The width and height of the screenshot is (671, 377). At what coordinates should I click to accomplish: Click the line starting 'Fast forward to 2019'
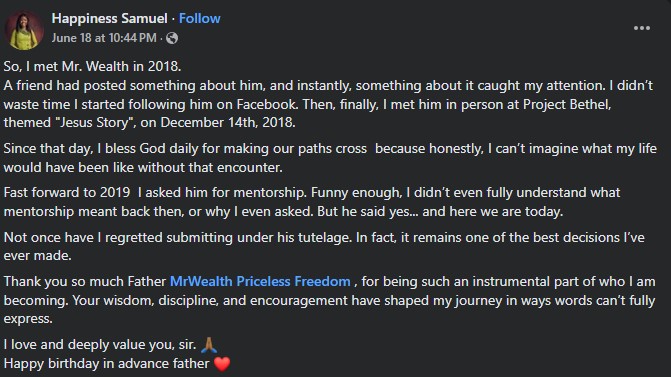tap(312, 193)
